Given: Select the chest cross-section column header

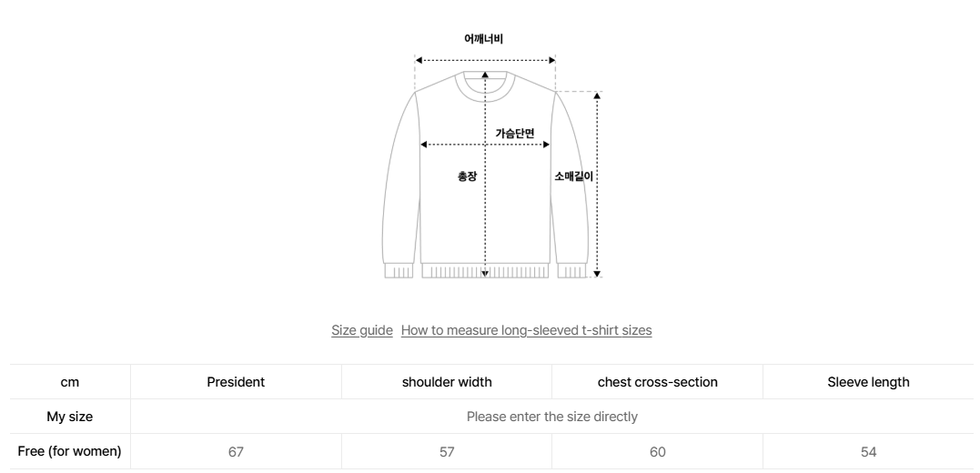Looking at the screenshot, I should (657, 382).
